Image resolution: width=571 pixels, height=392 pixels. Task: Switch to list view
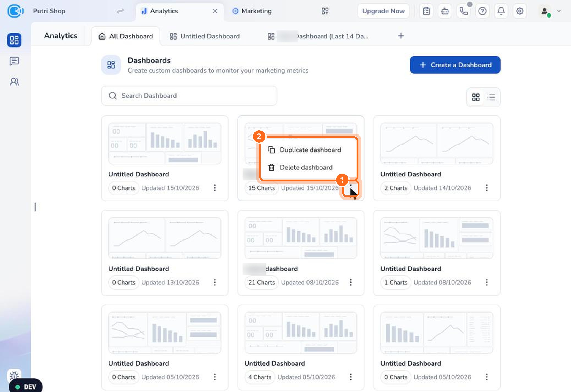click(491, 97)
